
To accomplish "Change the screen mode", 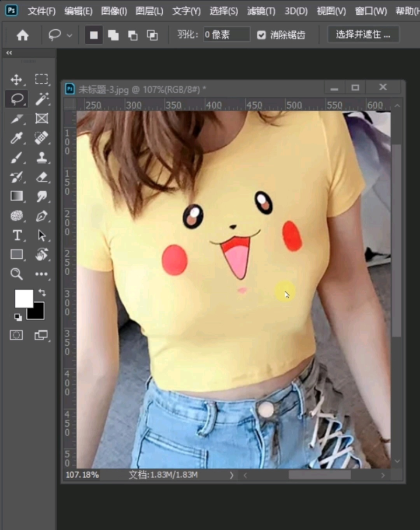I will 41,335.
